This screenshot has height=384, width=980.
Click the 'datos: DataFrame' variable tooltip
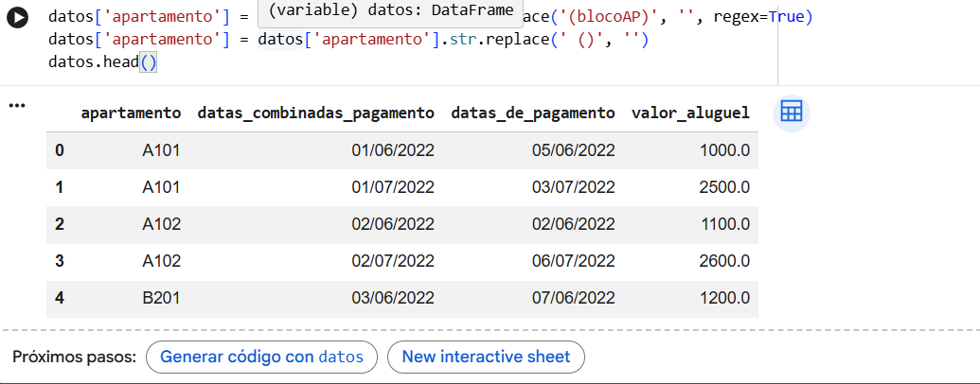(x=391, y=12)
